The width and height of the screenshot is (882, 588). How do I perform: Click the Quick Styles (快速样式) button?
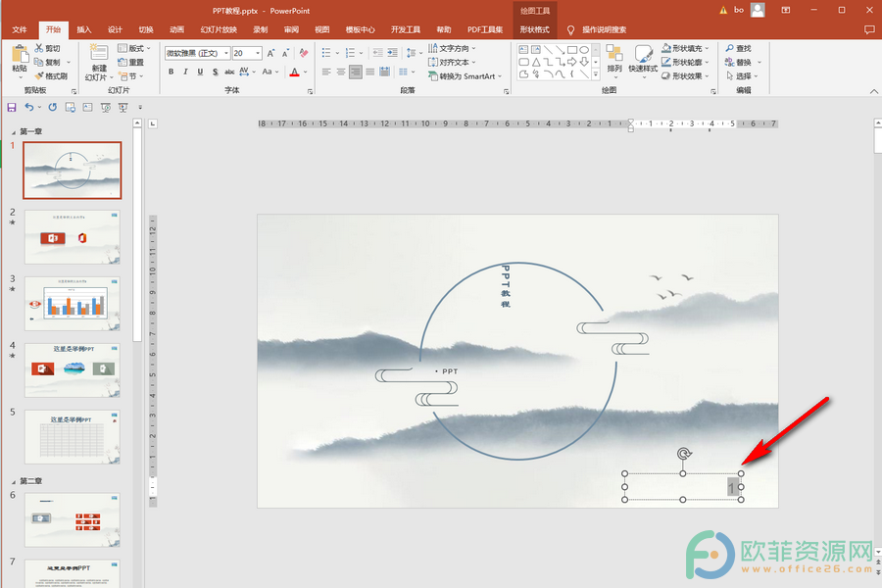[x=643, y=60]
